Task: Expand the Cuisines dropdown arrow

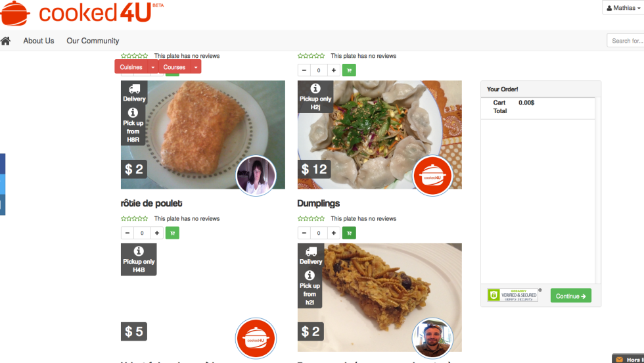Action: (x=152, y=67)
